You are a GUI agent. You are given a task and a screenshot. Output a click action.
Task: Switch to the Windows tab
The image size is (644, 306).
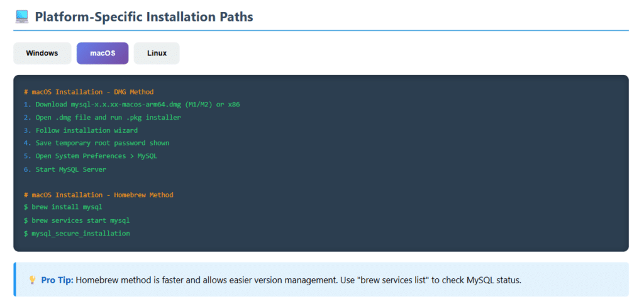42,54
